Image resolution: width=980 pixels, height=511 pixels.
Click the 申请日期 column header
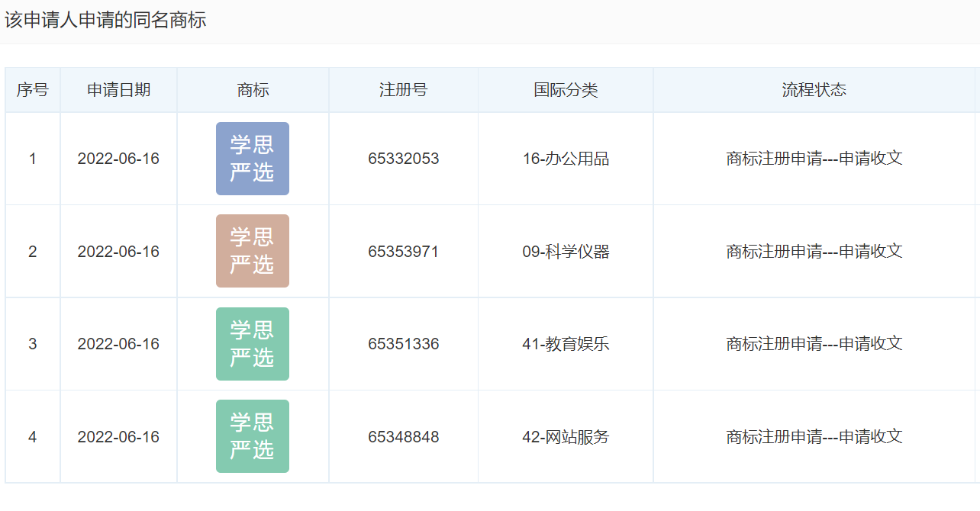[x=118, y=90]
